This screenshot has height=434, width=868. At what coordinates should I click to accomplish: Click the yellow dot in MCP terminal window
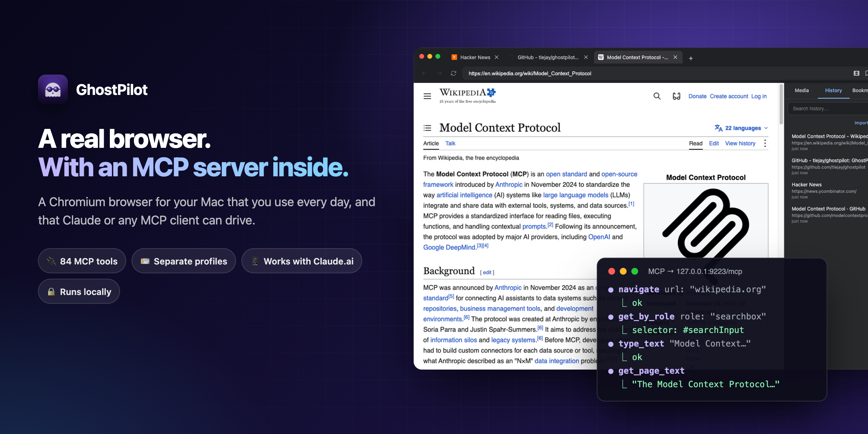pos(623,271)
